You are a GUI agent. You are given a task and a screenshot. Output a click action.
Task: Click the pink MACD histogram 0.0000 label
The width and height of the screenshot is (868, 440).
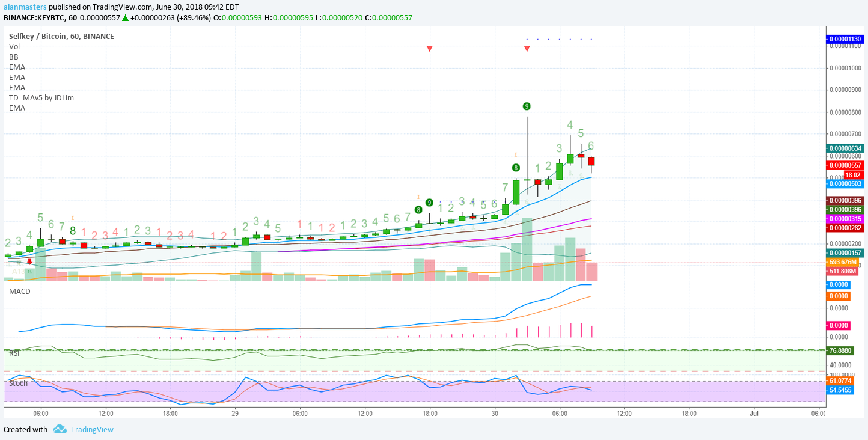point(838,325)
